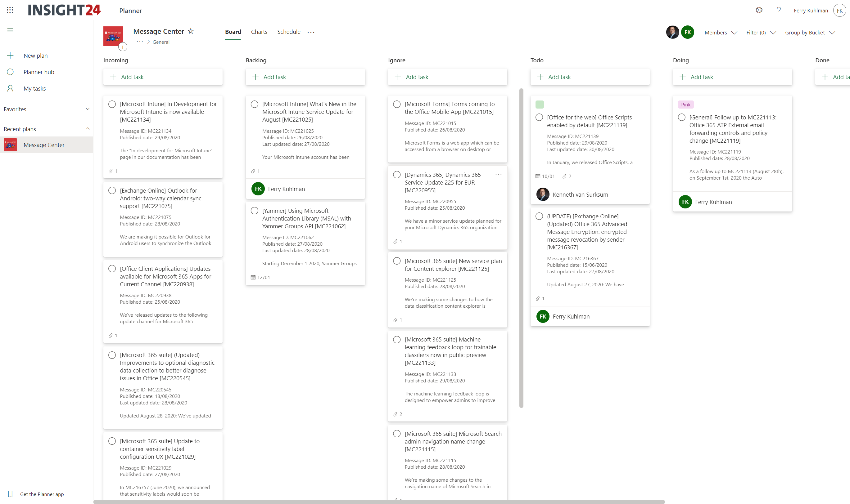Open the help question mark

click(x=779, y=10)
